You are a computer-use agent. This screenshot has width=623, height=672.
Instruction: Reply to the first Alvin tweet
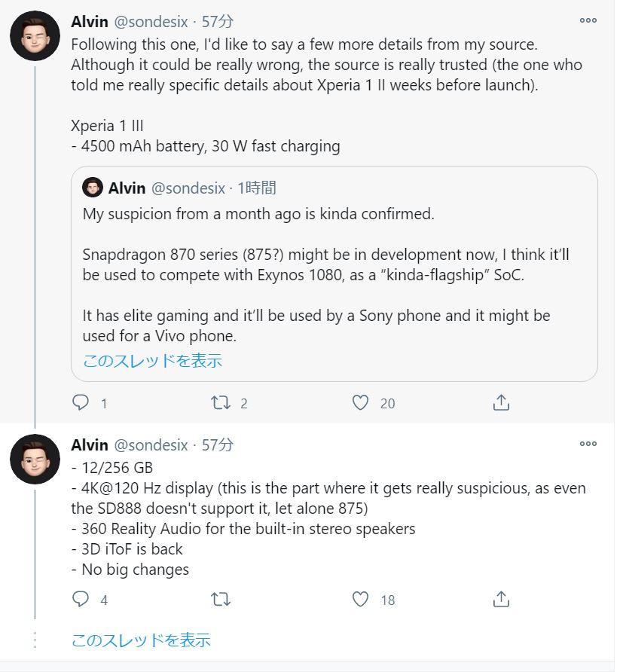[x=81, y=403]
